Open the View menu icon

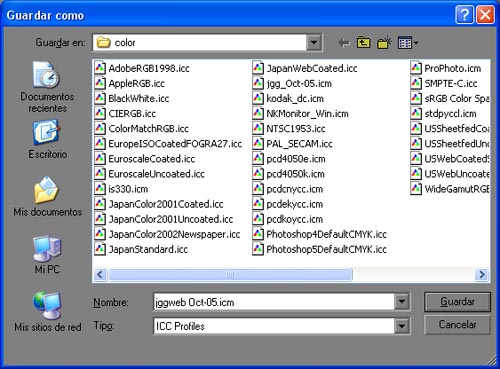coord(408,43)
